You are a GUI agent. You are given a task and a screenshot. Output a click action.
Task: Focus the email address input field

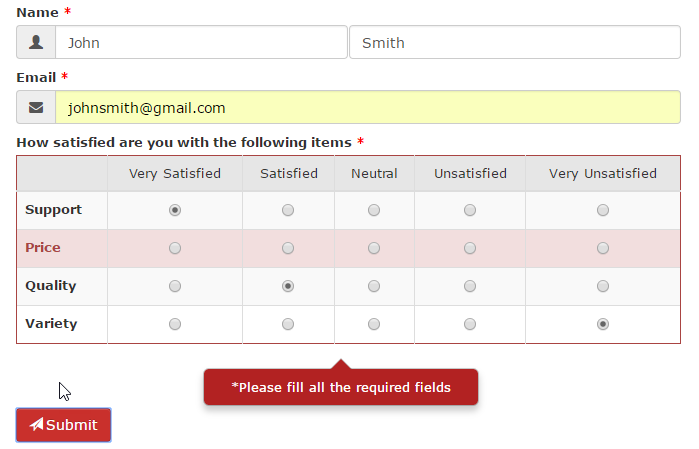[367, 108]
